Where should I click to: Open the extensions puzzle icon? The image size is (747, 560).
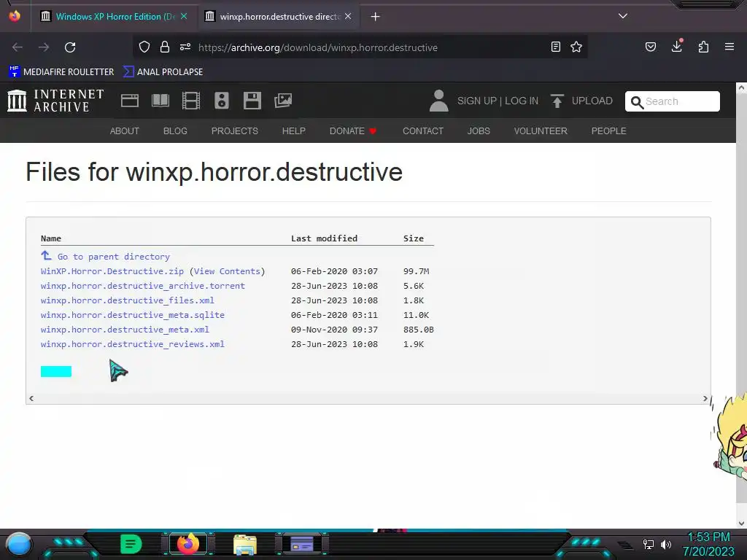(703, 47)
